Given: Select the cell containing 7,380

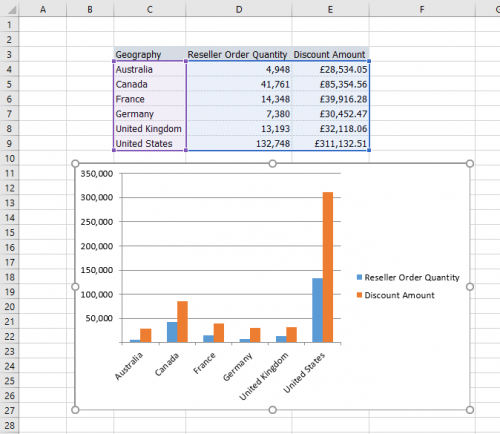Looking at the screenshot, I should click(x=239, y=114).
